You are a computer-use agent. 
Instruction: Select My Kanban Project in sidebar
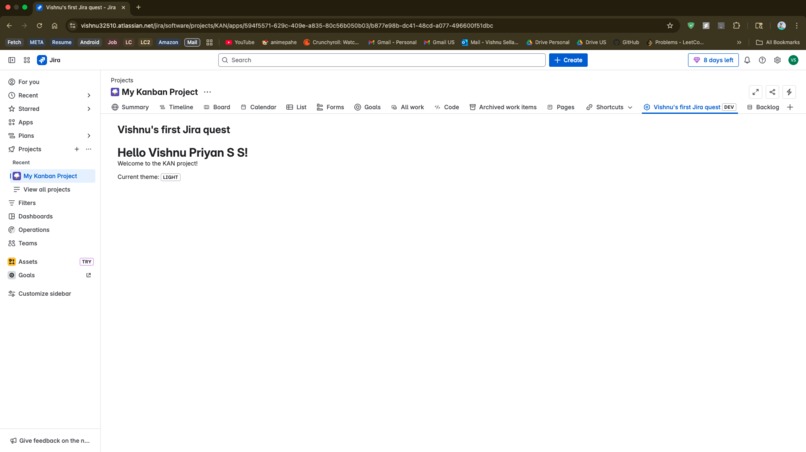click(x=52, y=176)
